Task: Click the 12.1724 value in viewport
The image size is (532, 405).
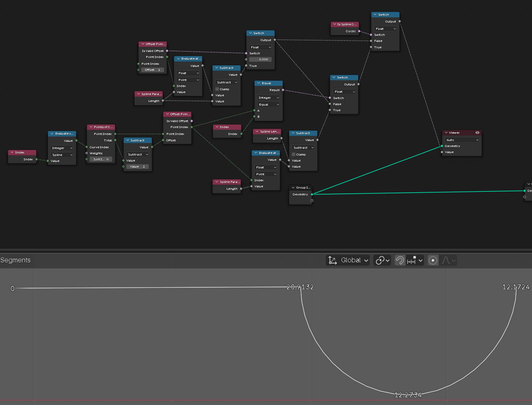Action: [516, 287]
